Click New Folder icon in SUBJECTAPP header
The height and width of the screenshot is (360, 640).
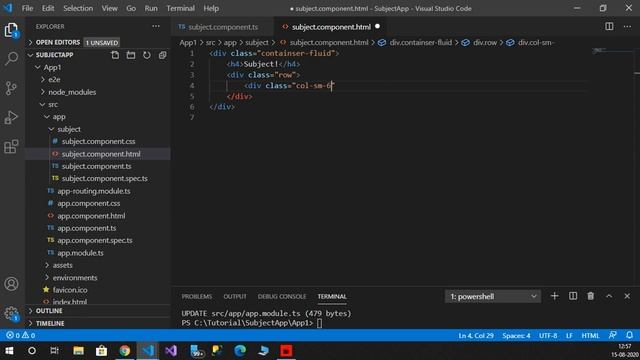point(131,55)
